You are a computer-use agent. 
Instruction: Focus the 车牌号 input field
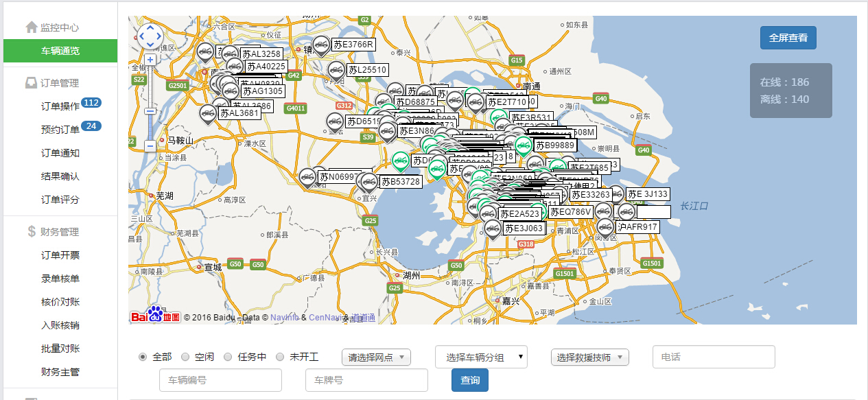pyautogui.click(x=366, y=380)
